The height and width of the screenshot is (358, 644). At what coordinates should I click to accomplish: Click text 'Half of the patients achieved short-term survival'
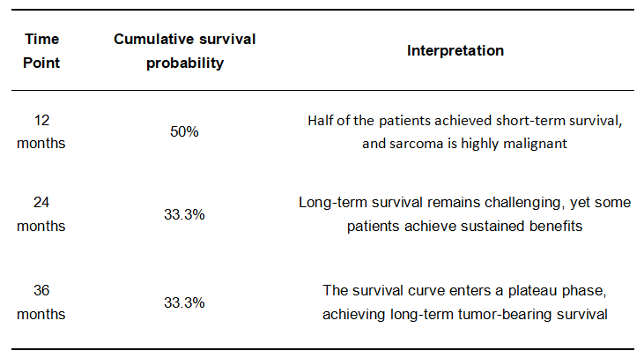coord(464,121)
